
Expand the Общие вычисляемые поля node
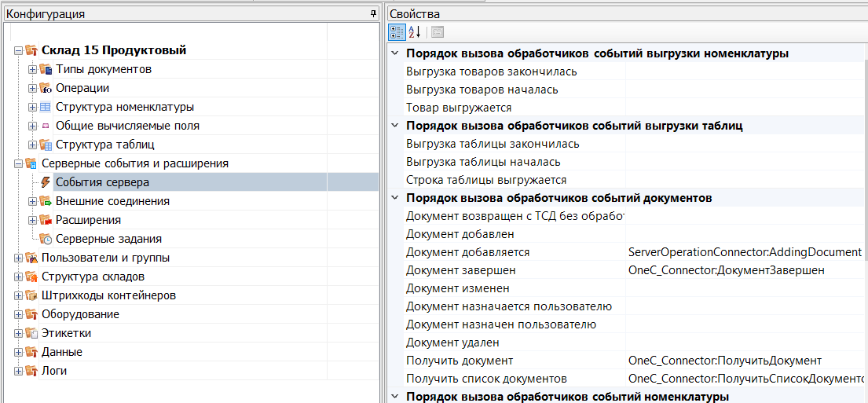(33, 126)
